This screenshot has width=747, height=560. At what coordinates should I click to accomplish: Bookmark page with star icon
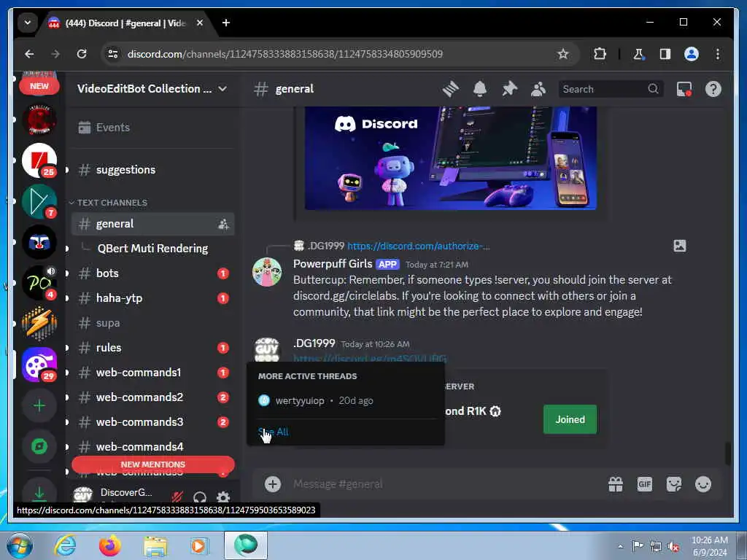click(x=562, y=54)
